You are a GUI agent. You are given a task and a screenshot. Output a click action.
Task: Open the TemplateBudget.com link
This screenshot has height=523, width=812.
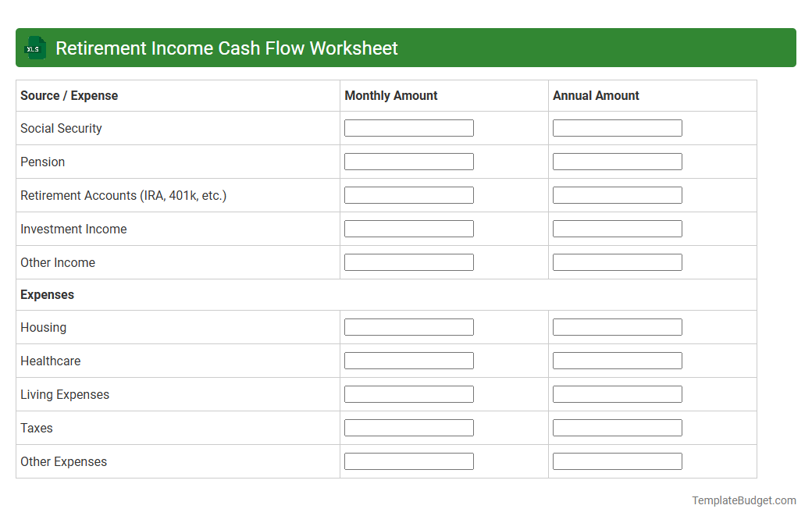click(745, 500)
